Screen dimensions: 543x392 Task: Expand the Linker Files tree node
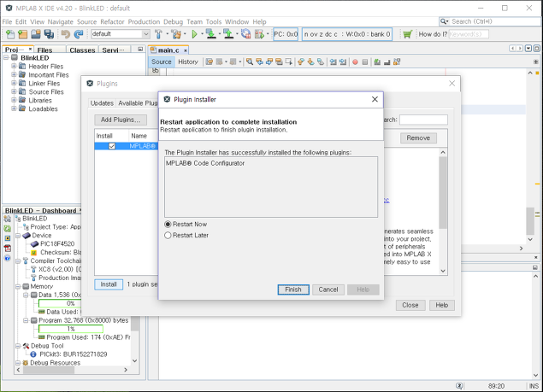point(14,83)
